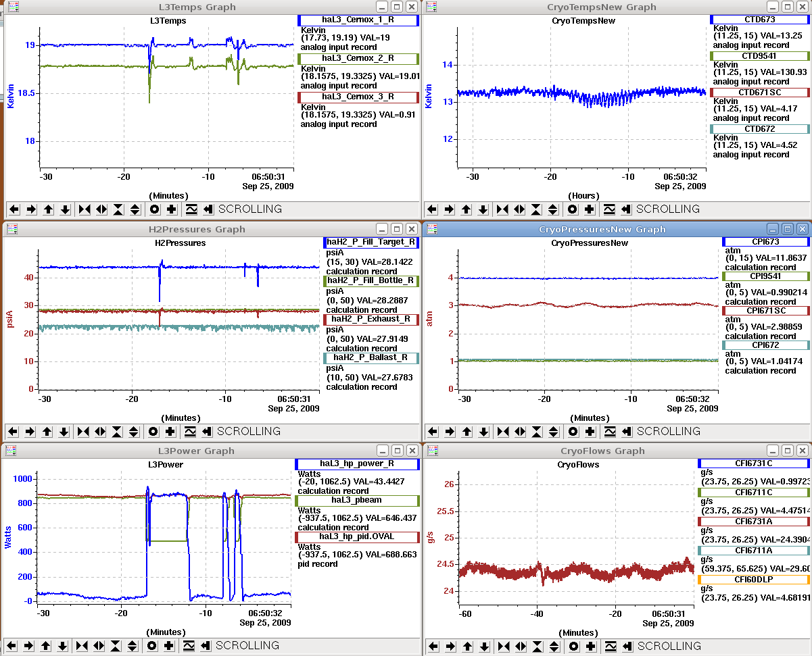Click outward-arrows horizontal zoom icon in CryoPressuresNew Graph
This screenshot has width=812, height=656.
520,431
